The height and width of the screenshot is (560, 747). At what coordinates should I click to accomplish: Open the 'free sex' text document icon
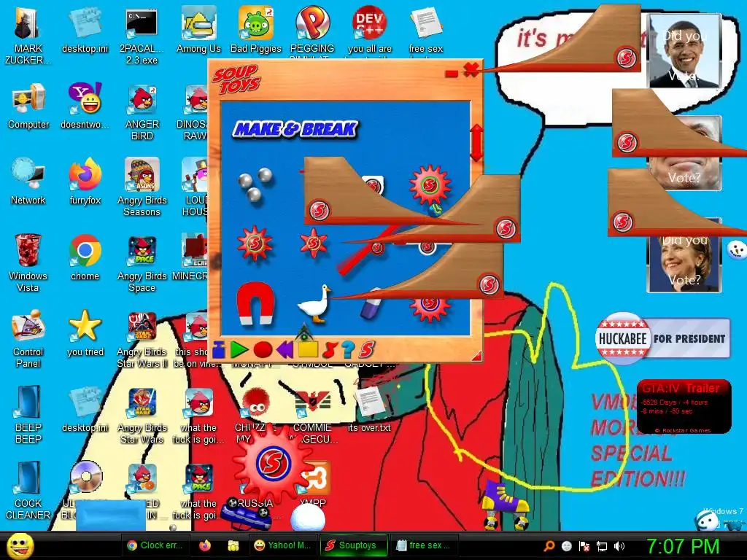[425, 29]
